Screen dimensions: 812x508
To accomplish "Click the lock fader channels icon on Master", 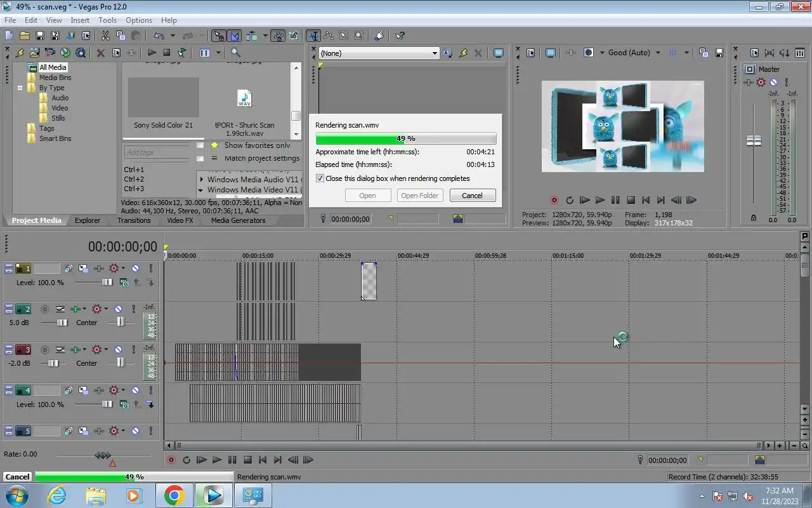I will [x=754, y=218].
